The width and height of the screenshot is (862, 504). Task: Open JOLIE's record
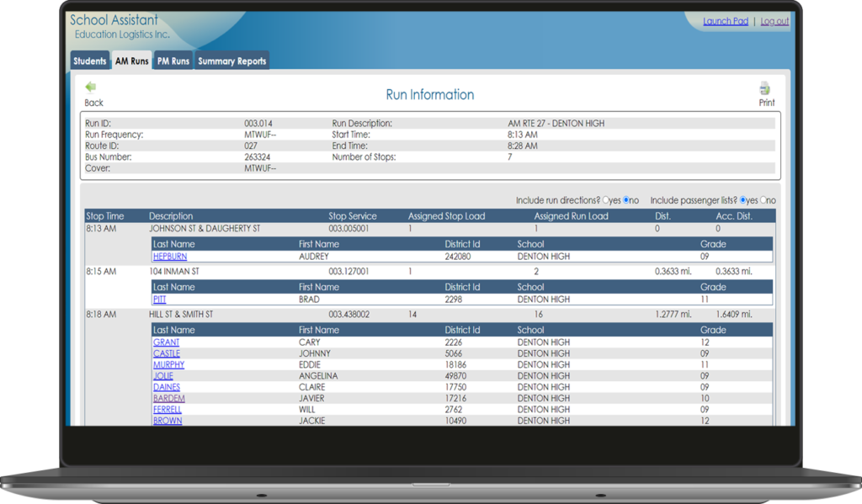164,375
